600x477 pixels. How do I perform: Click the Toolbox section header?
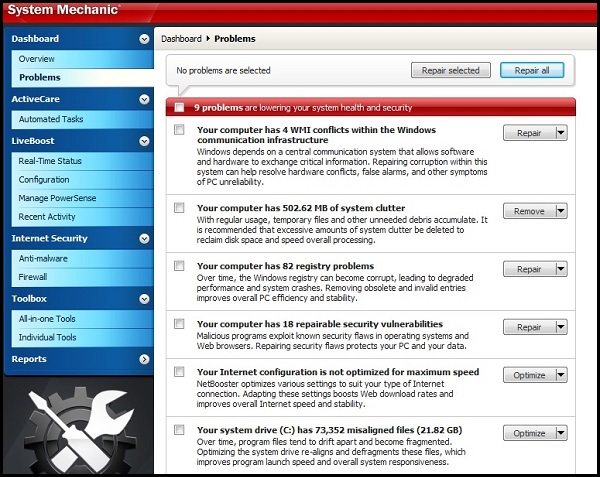(x=29, y=299)
